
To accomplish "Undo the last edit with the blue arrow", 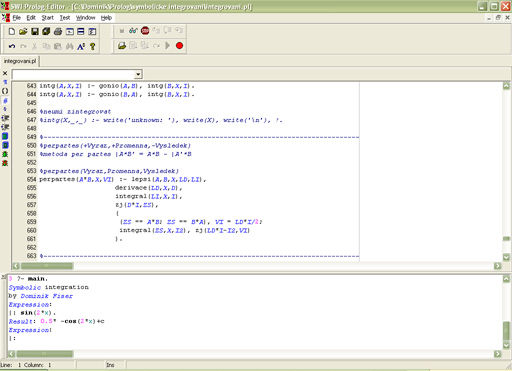I will [x=12, y=46].
